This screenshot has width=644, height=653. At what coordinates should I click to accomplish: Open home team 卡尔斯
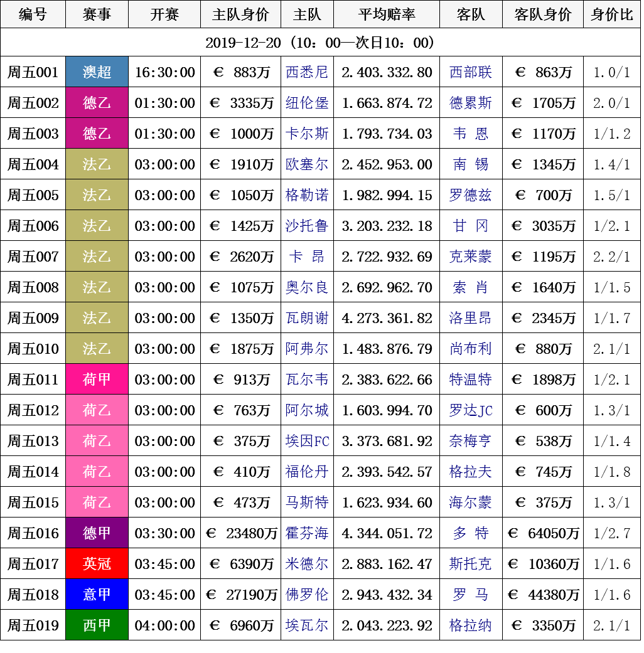307,133
